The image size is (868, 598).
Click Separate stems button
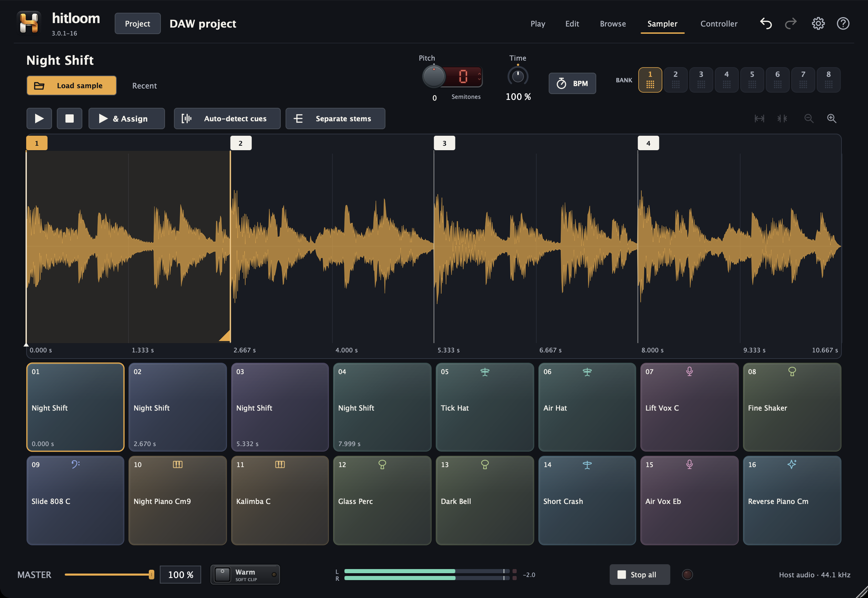pos(335,118)
